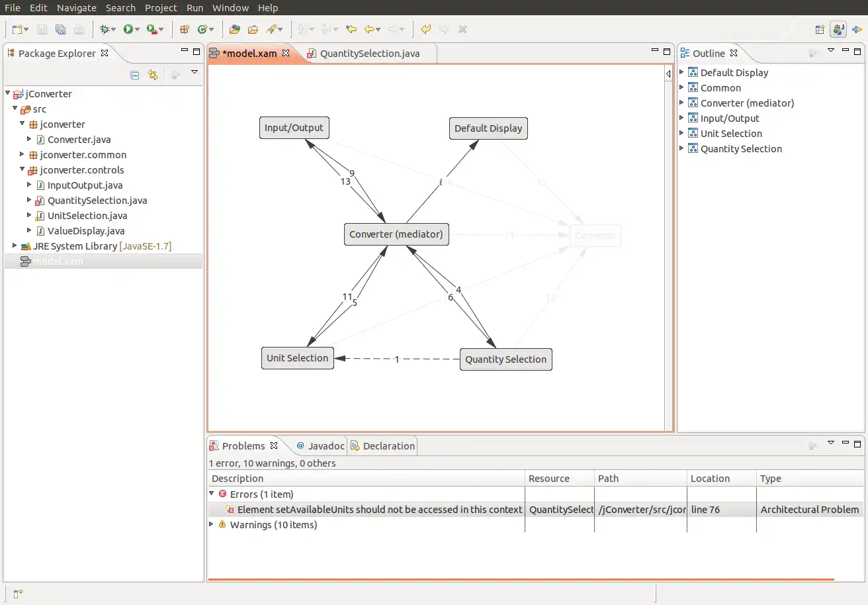The width and height of the screenshot is (868, 605).
Task: Select the Unit Selection diagram node
Action: click(298, 358)
